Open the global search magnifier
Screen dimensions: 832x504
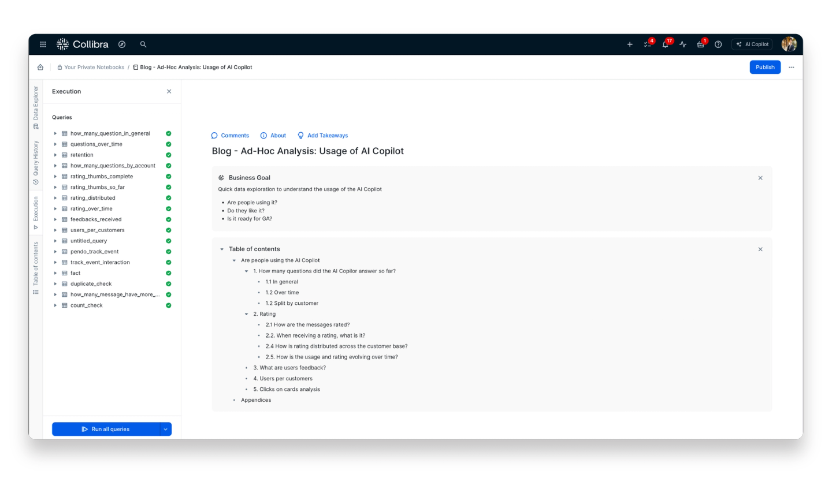pyautogui.click(x=143, y=44)
